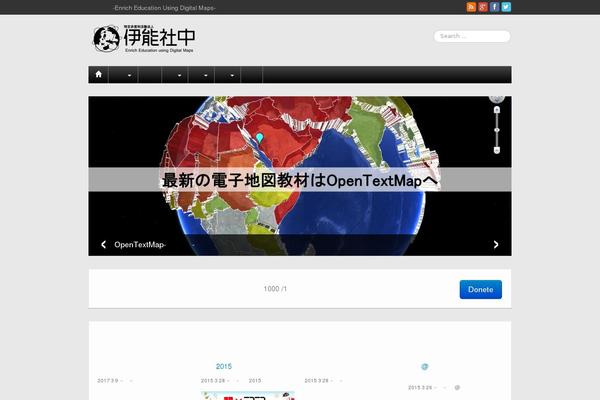Click the 1000 /1 donation text

[x=275, y=289]
